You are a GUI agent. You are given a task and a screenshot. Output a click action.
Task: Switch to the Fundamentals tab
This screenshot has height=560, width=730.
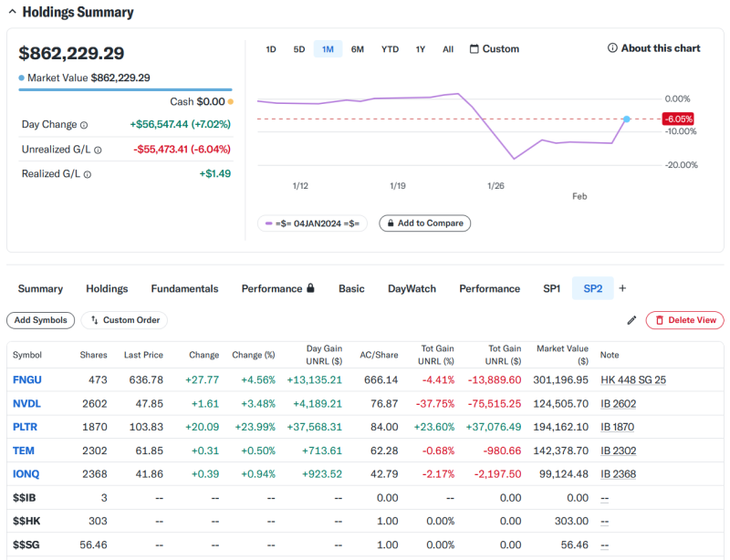[x=184, y=288]
